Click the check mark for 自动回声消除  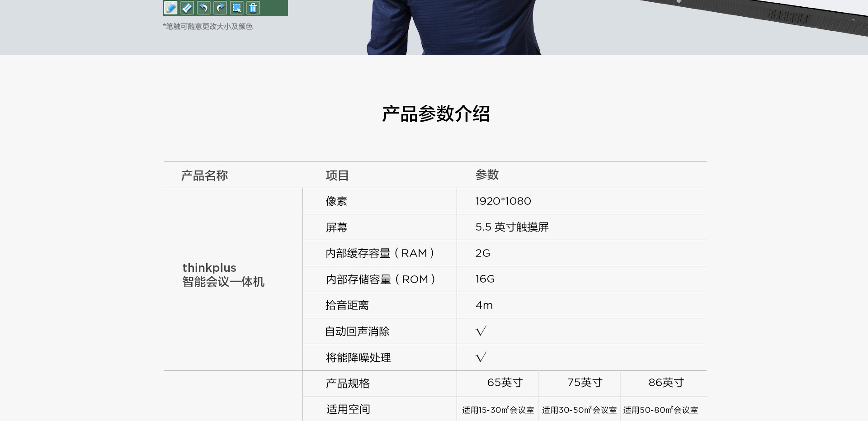[481, 331]
